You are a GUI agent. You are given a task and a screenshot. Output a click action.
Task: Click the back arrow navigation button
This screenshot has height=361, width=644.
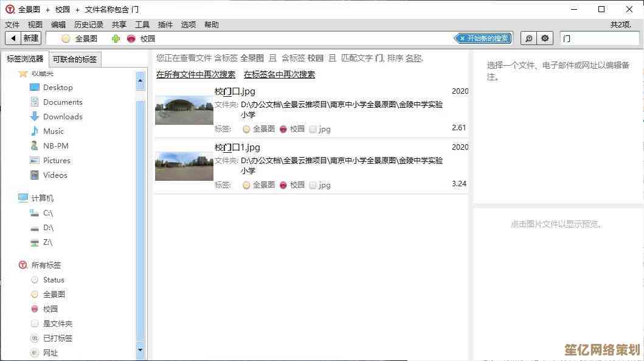click(12, 38)
